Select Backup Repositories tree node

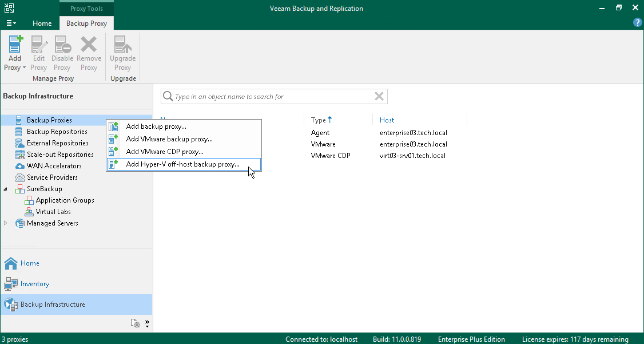[57, 132]
